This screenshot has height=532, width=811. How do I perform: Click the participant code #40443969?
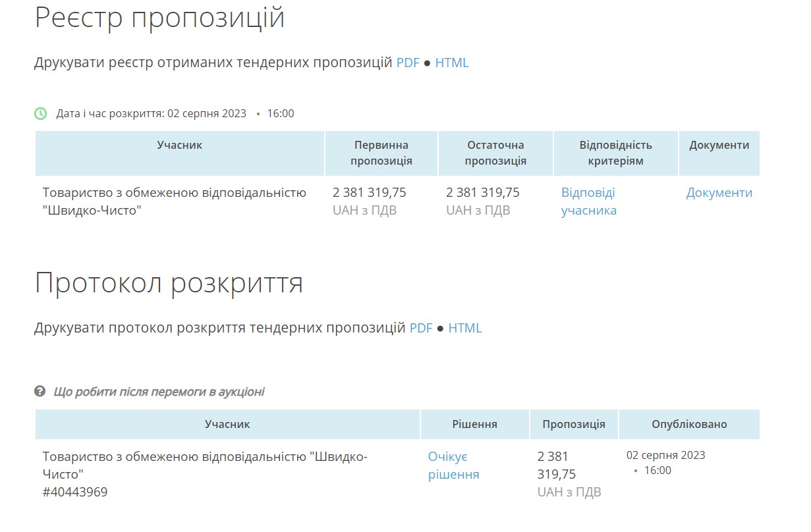75,492
